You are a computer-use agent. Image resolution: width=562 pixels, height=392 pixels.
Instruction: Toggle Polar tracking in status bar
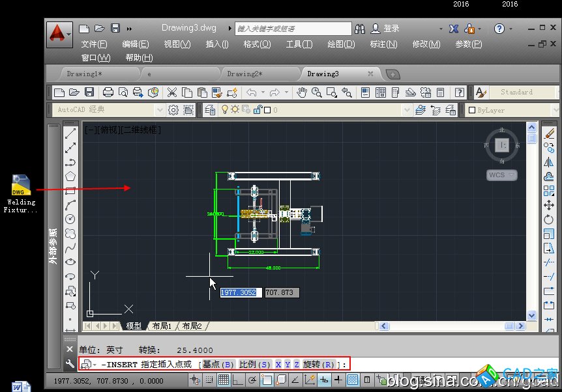tap(252, 380)
